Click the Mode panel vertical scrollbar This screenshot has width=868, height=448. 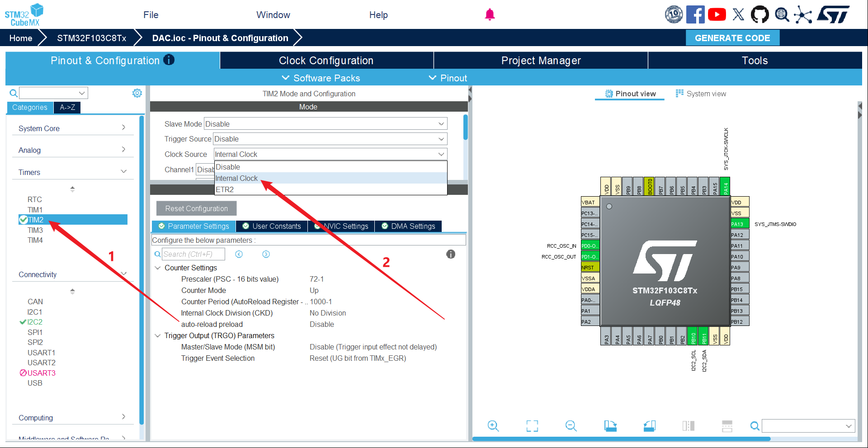coord(466,127)
